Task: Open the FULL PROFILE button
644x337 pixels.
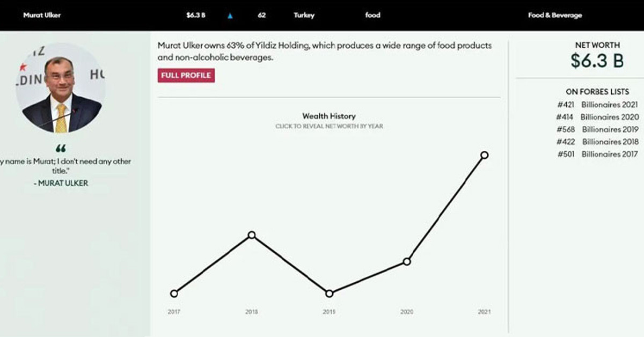Action: 186,75
